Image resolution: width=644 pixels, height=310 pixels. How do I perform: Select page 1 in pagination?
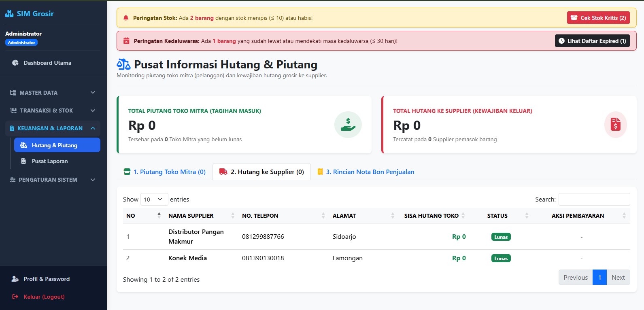599,277
